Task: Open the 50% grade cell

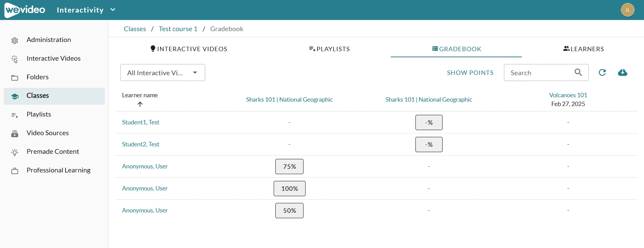Action: [289, 210]
